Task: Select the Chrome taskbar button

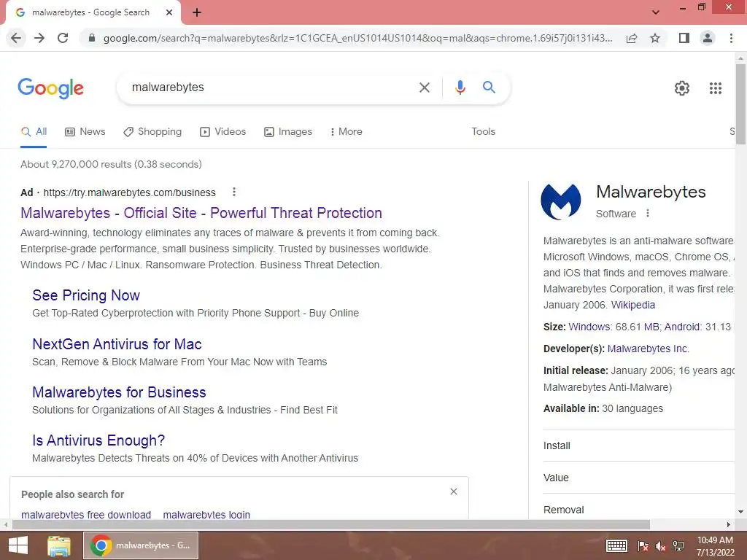Action: coord(141,545)
